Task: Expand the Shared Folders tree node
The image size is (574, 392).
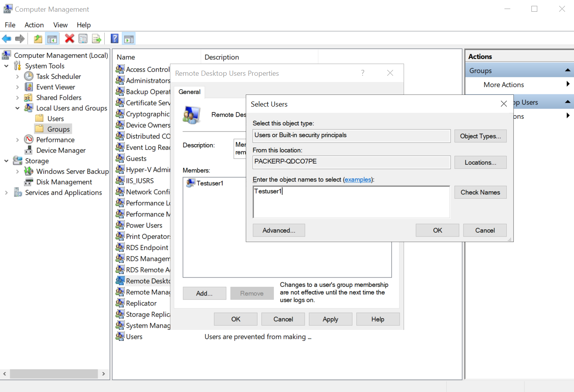Action: pyautogui.click(x=17, y=98)
